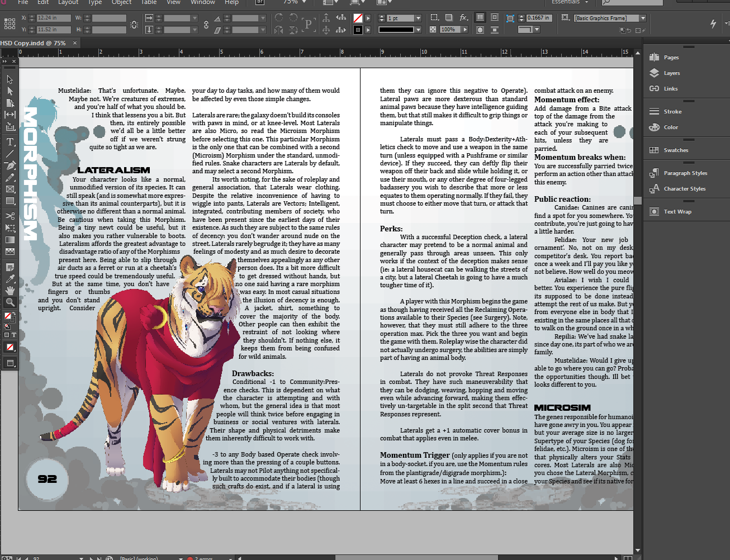
Task: Open the Object menu
Action: (x=121, y=2)
